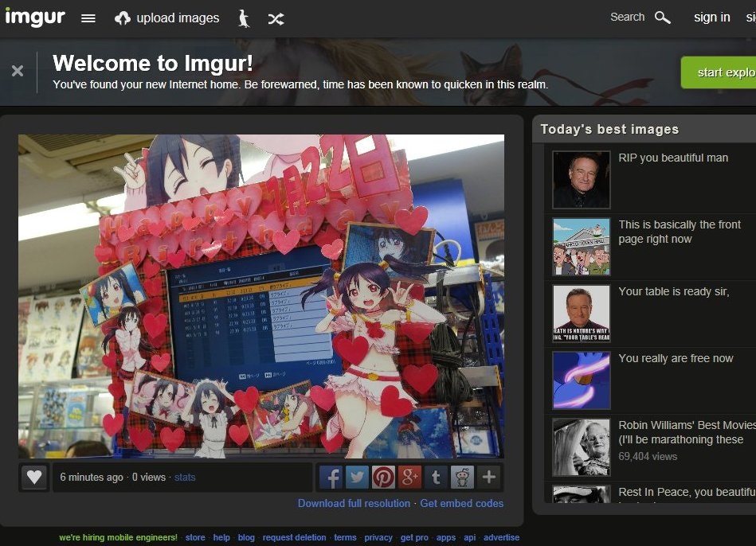The image size is (756, 546).
Task: Click Get embed codes link
Action: pyautogui.click(x=462, y=503)
